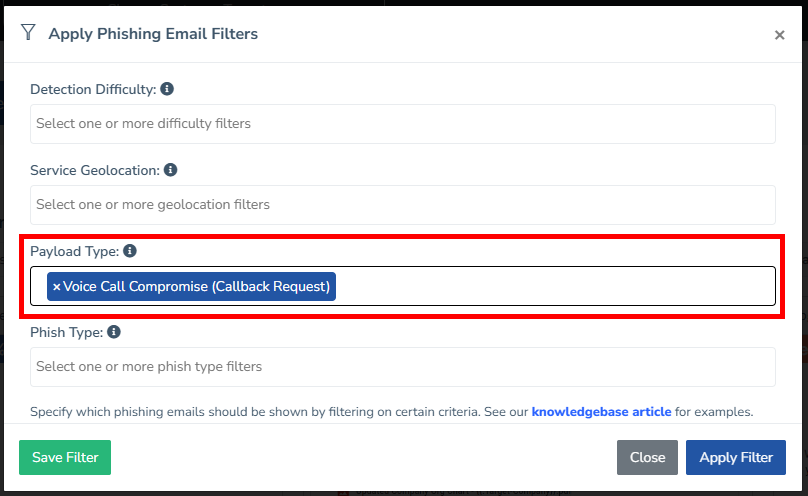808x496 pixels.
Task: Open the Payload Type info tooltip icon
Action: [x=130, y=251]
